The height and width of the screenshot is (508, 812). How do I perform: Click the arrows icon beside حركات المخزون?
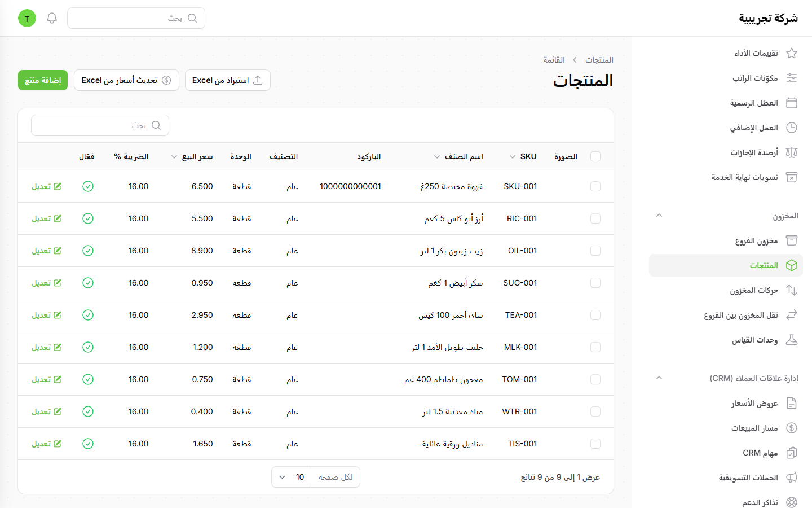792,290
